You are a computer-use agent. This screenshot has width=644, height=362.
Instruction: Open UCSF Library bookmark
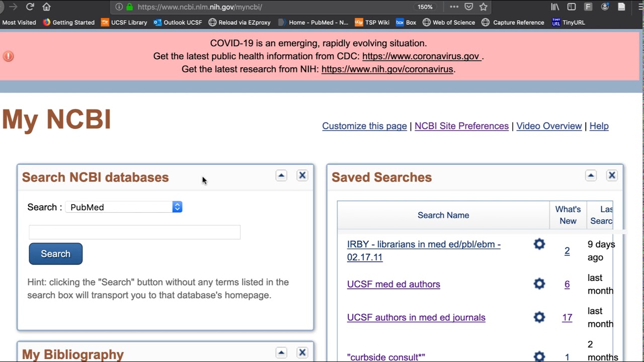124,22
